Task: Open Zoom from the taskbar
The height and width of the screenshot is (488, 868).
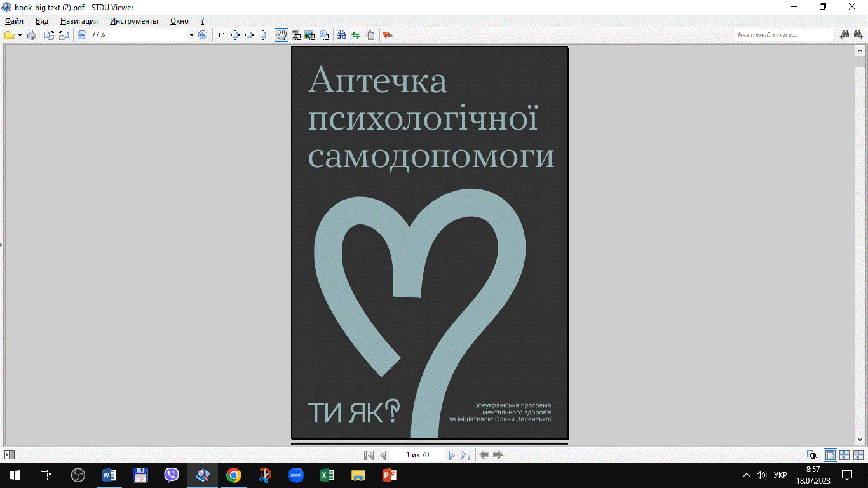Action: [x=296, y=475]
